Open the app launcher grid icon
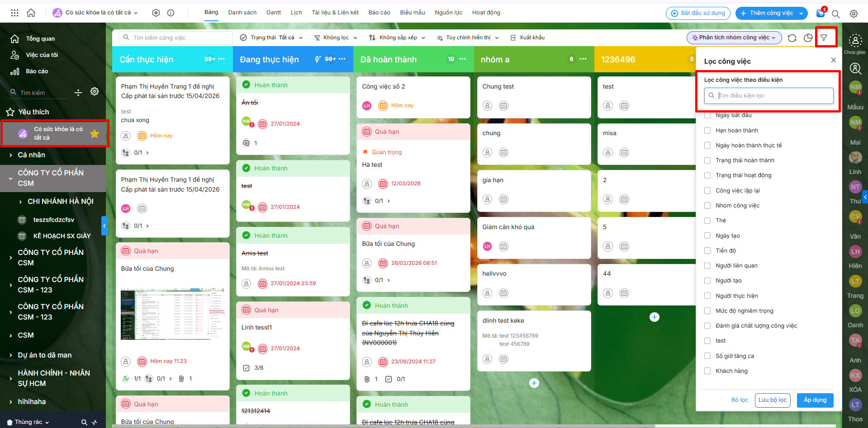868x428 pixels. (14, 13)
